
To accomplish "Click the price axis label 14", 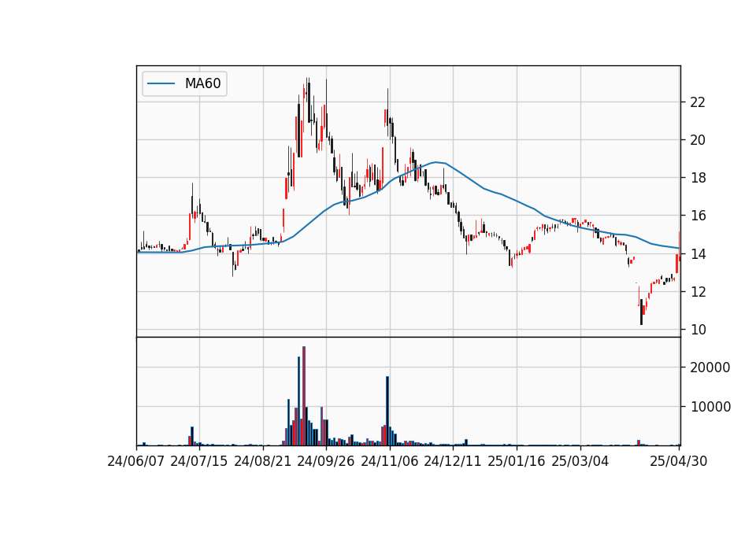I will coord(698,254).
